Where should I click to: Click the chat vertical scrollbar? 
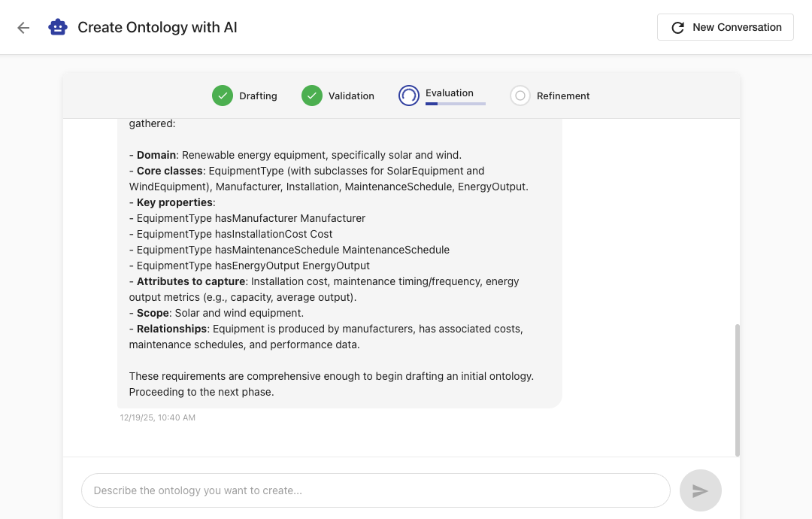pos(738,390)
